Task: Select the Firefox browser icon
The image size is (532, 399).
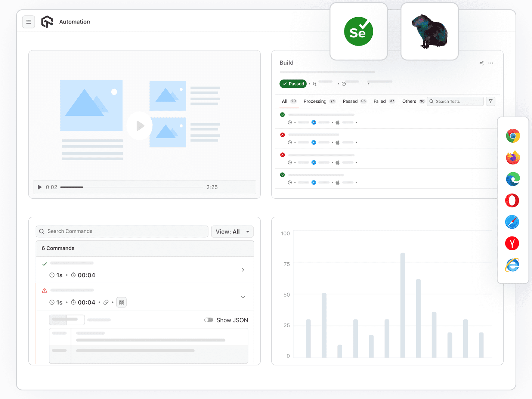Action: click(512, 157)
